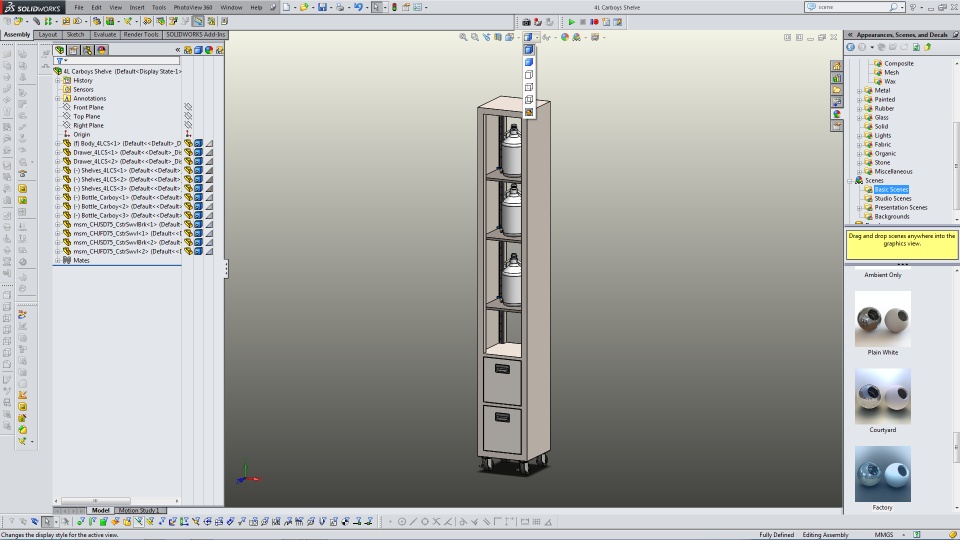Click the search commands input field
Screen dimensions: 960x540
pyautogui.click(x=851, y=7)
